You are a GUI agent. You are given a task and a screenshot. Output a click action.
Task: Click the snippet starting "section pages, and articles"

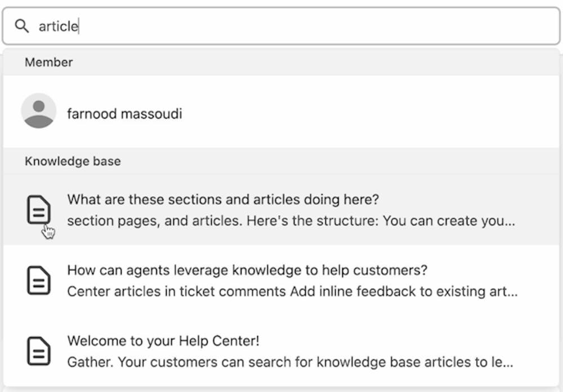point(291,220)
